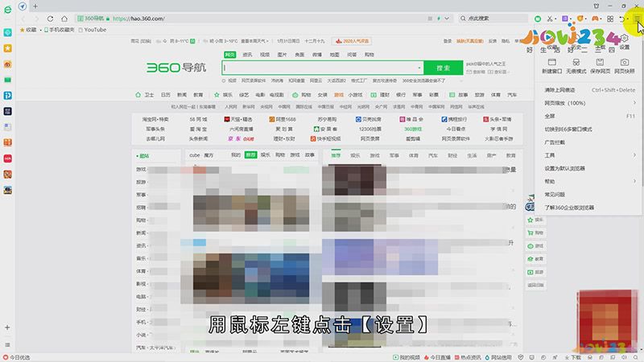The image size is (644, 362).
Task: Click the 360 browser logo in sidebar
Action: (x=7, y=9)
